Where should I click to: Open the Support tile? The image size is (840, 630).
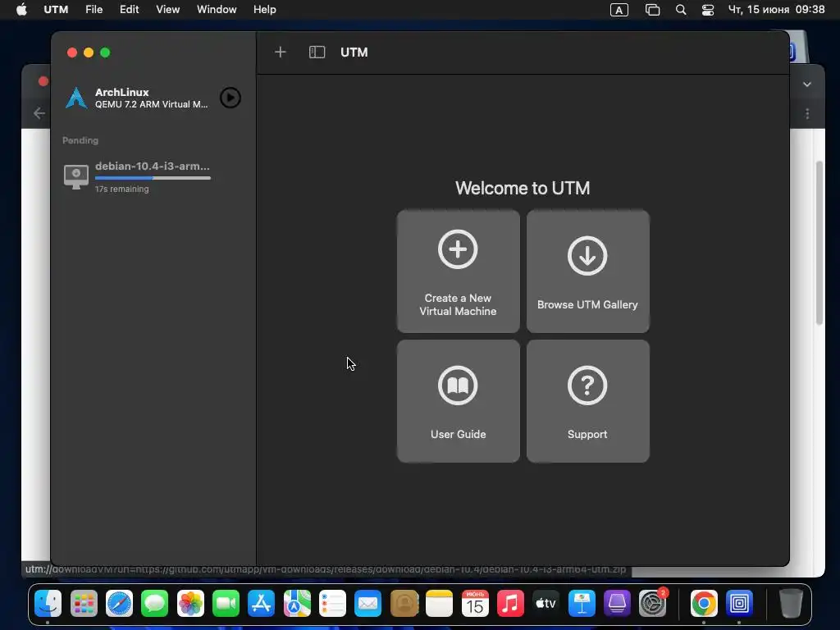pos(587,400)
